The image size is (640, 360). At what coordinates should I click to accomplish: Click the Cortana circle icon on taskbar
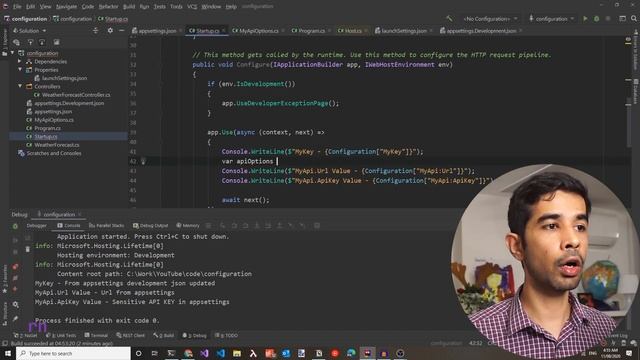138,353
